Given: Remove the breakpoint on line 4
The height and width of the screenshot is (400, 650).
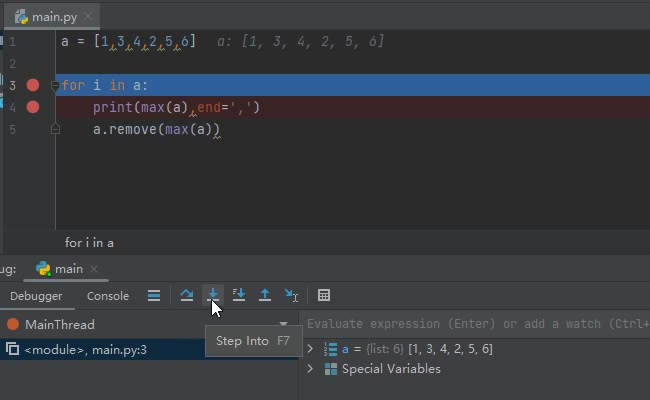Looking at the screenshot, I should (33, 107).
